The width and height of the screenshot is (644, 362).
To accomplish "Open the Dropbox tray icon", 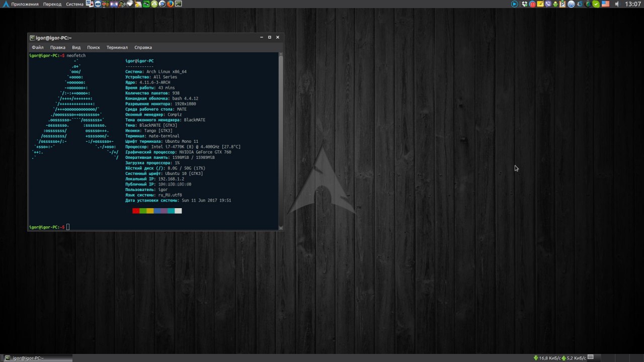I will coord(525,4).
